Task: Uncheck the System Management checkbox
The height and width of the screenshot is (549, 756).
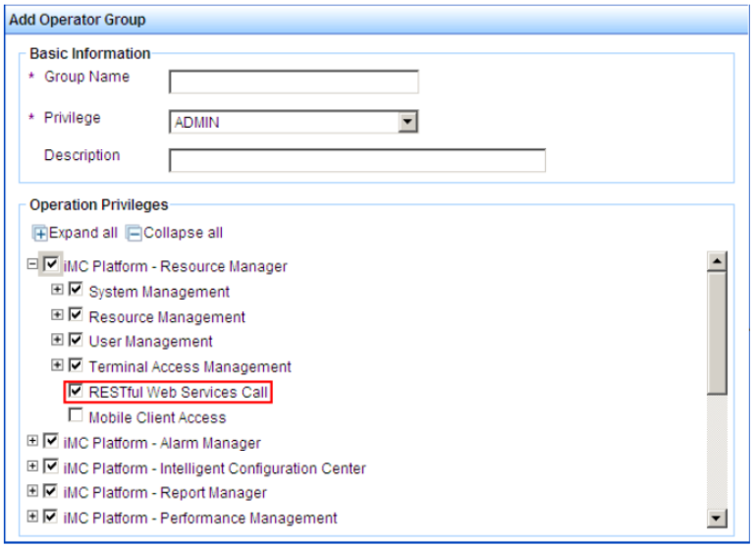Action: coord(76,289)
